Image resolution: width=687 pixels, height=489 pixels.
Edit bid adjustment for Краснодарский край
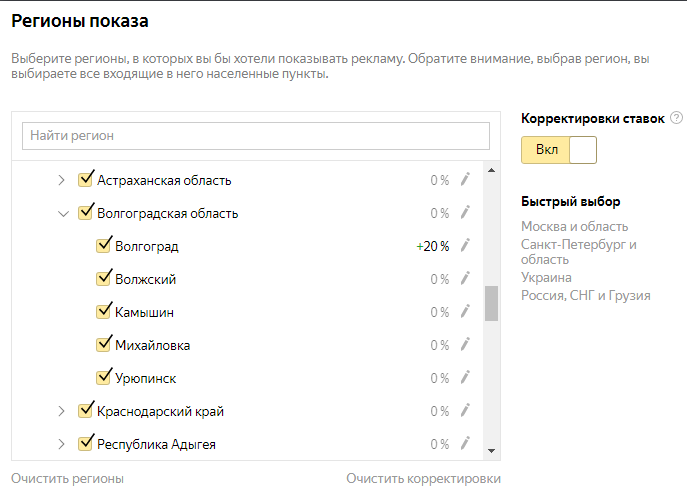click(465, 411)
